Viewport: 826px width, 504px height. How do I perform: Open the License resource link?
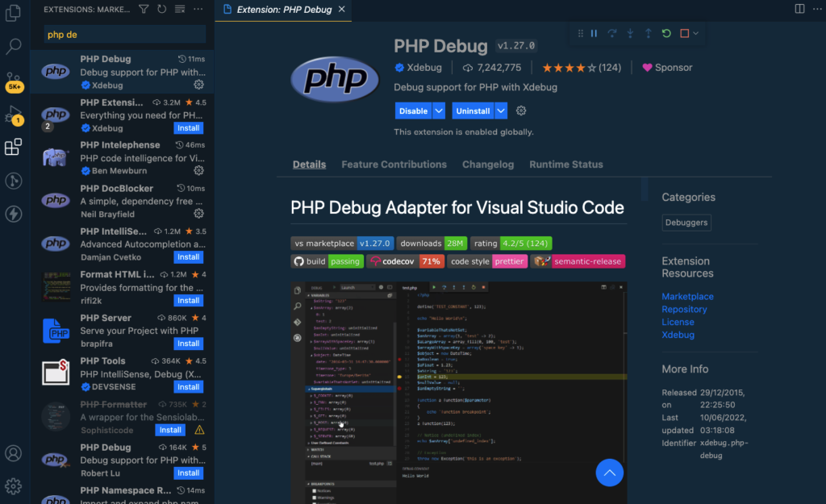coord(678,322)
